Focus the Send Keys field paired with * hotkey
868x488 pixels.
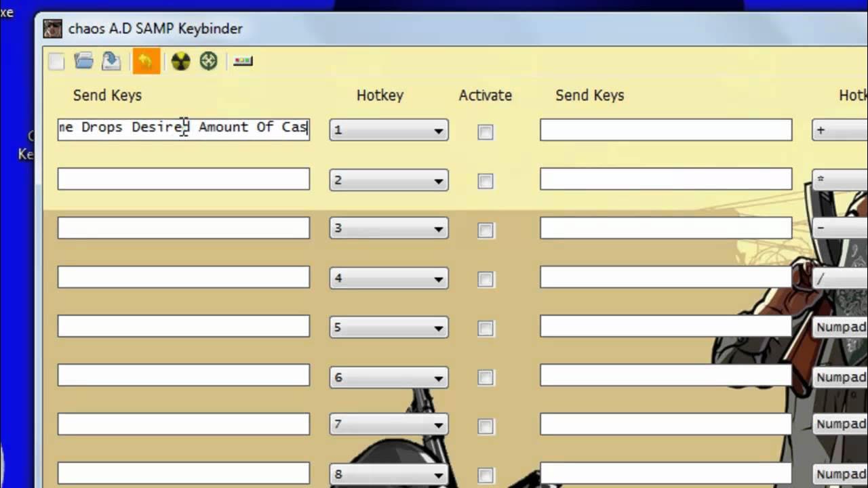click(666, 179)
